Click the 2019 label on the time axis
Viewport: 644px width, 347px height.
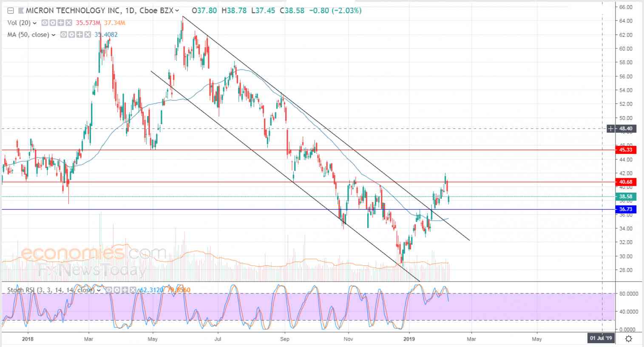[409, 339]
